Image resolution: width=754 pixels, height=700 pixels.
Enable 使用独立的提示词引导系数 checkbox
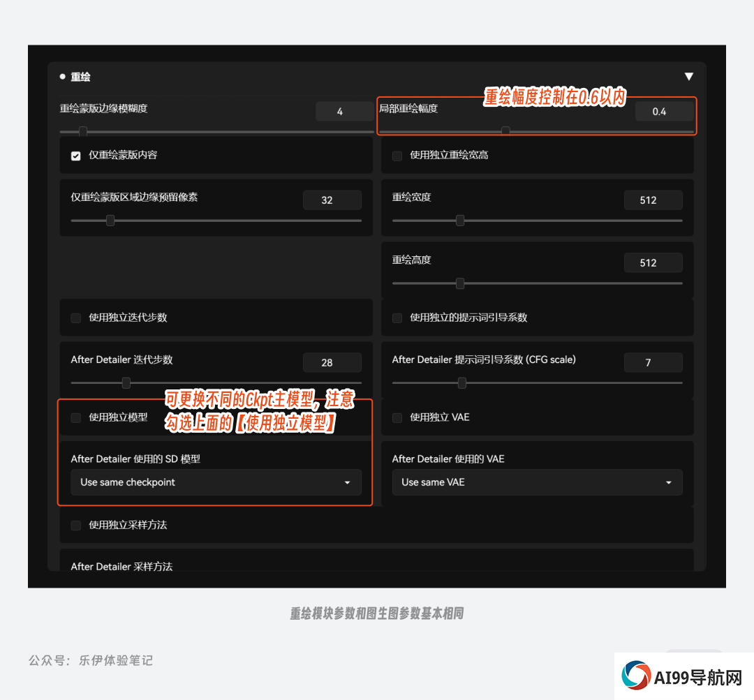tap(397, 318)
